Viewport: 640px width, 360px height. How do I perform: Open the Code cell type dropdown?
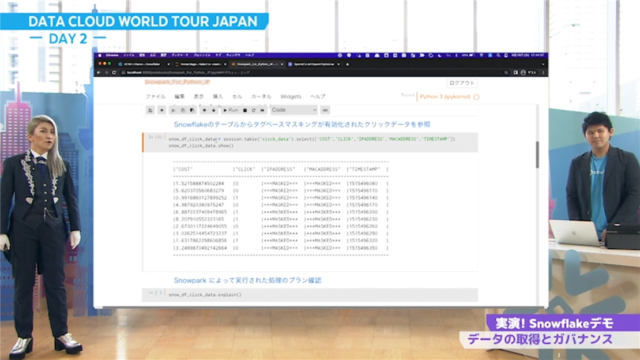293,110
